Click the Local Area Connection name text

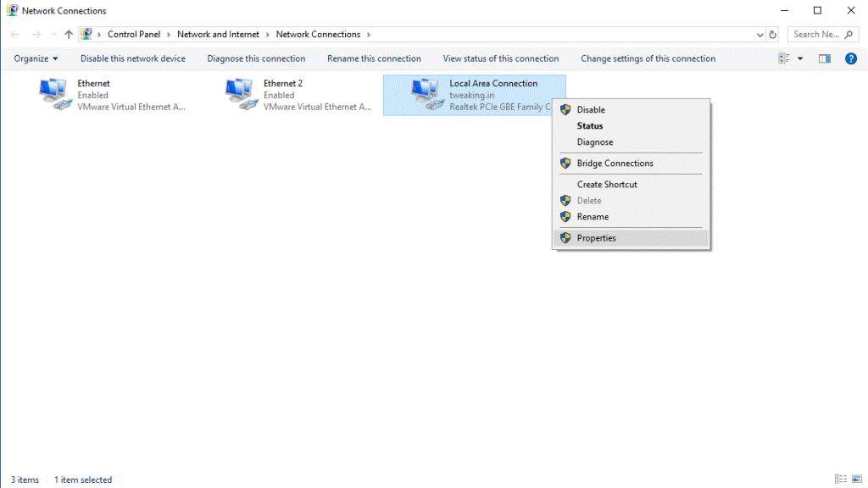tap(493, 83)
